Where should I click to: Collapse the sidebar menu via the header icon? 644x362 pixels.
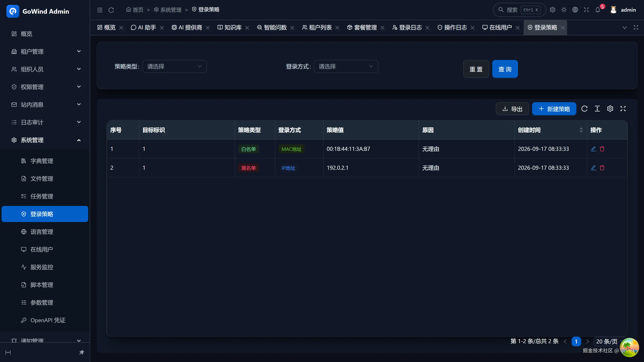(100, 10)
